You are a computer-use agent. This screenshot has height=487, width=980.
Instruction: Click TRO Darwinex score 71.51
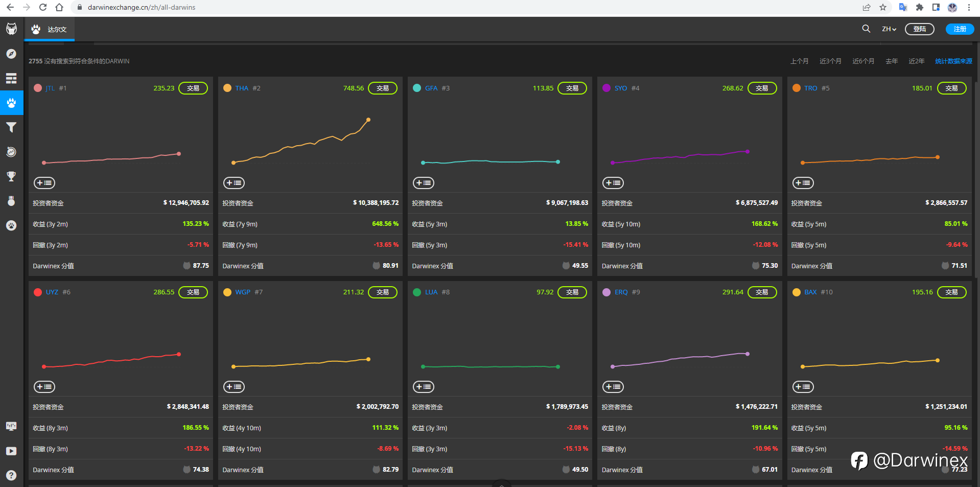click(959, 266)
